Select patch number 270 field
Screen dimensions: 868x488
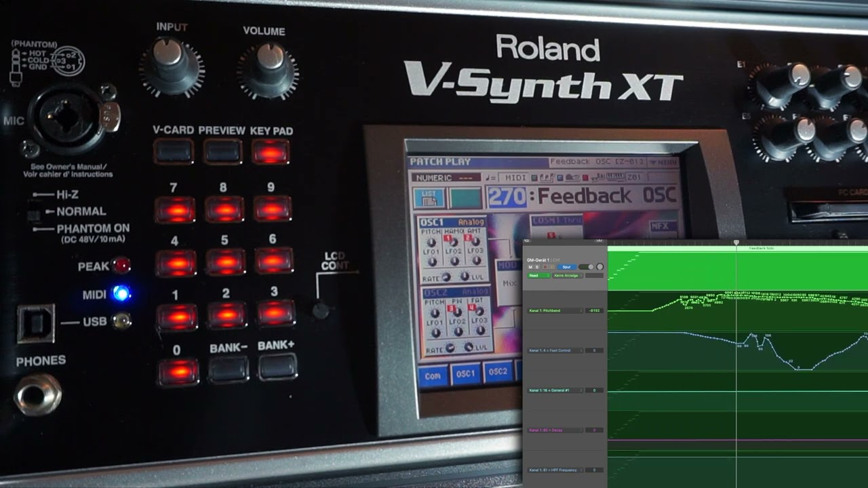507,197
